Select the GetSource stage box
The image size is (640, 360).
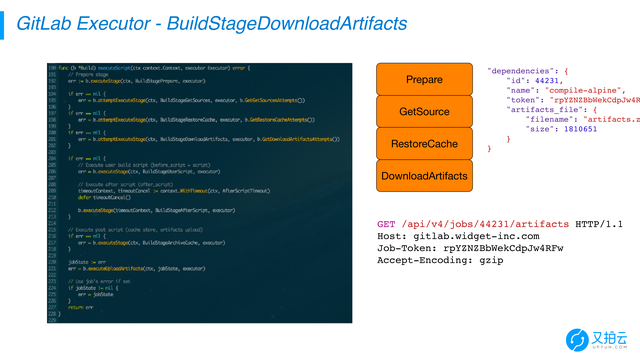point(424,111)
